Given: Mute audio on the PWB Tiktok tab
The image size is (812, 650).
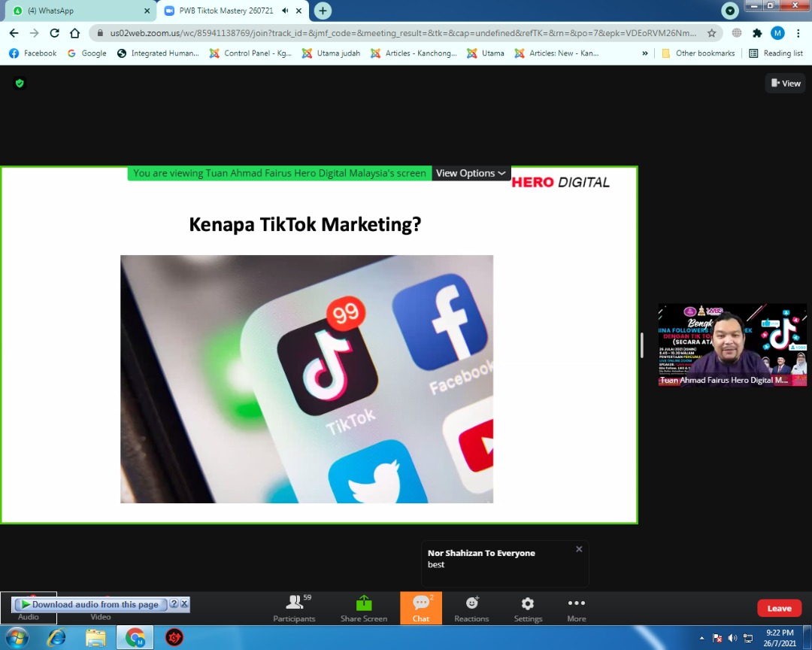Looking at the screenshot, I should point(285,11).
